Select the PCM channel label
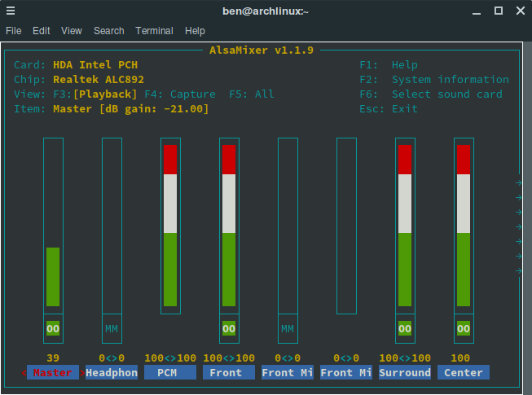Image resolution: width=532 pixels, height=395 pixels. (x=170, y=373)
